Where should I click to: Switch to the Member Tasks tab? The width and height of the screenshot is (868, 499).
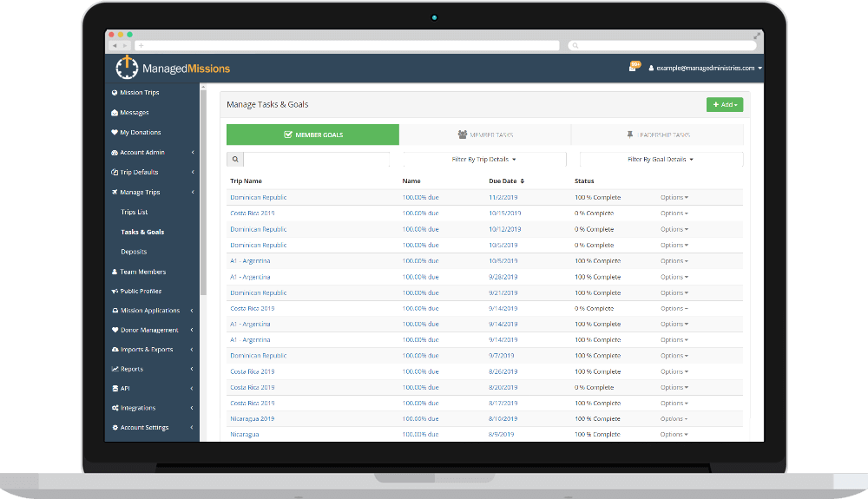[485, 135]
